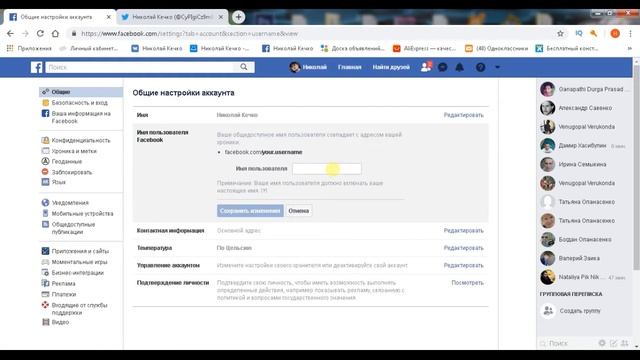Reload the page
The image size is (640, 360).
tap(40, 33)
